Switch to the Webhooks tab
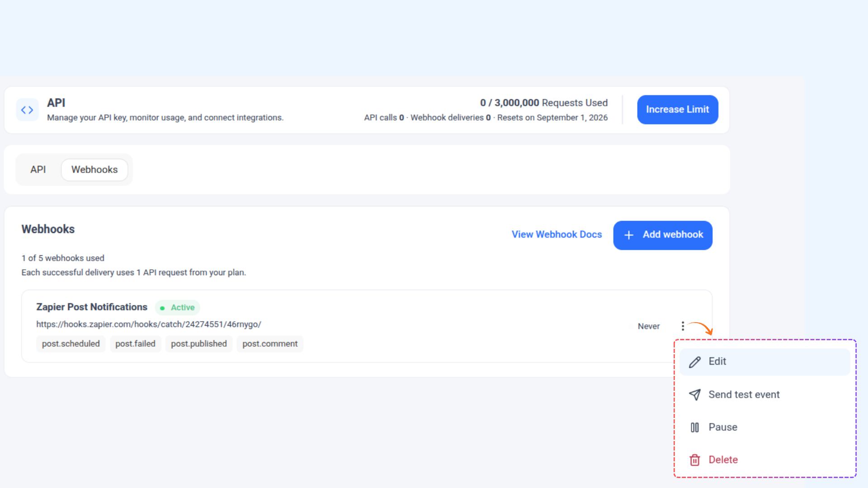The height and width of the screenshot is (488, 868). (94, 169)
